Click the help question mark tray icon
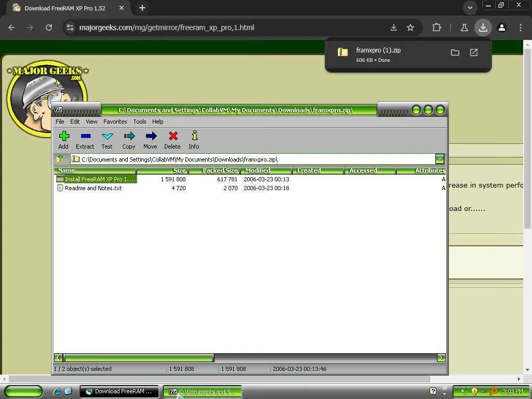This screenshot has height=399, width=532. click(x=433, y=391)
